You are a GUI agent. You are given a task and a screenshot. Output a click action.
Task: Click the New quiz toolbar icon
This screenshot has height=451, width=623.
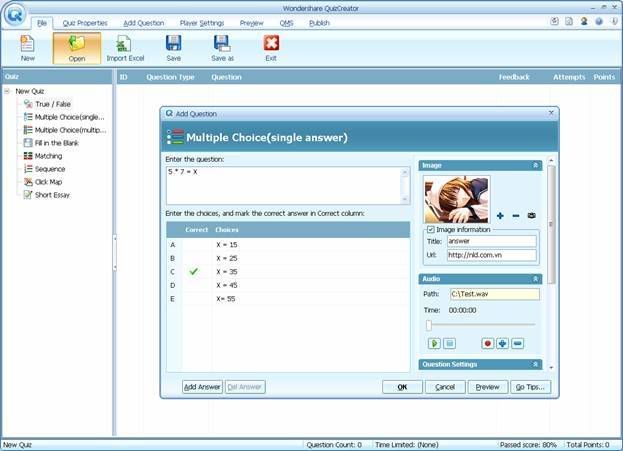tap(27, 47)
